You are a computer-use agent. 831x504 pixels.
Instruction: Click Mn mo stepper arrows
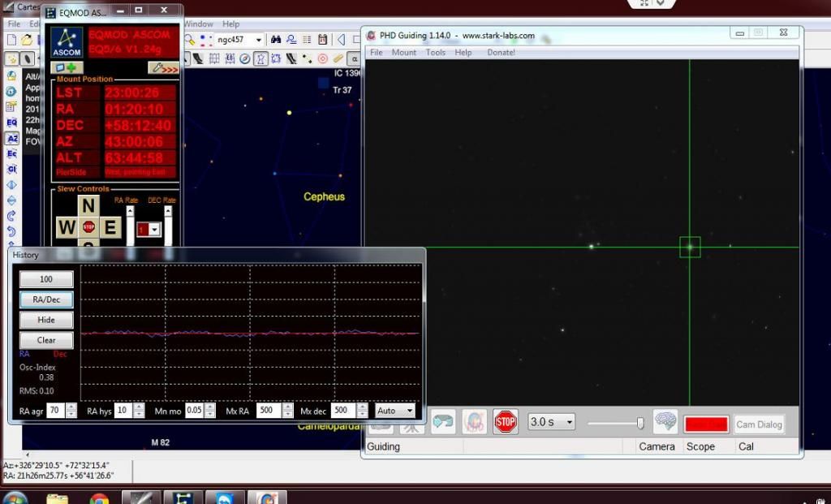(x=210, y=410)
